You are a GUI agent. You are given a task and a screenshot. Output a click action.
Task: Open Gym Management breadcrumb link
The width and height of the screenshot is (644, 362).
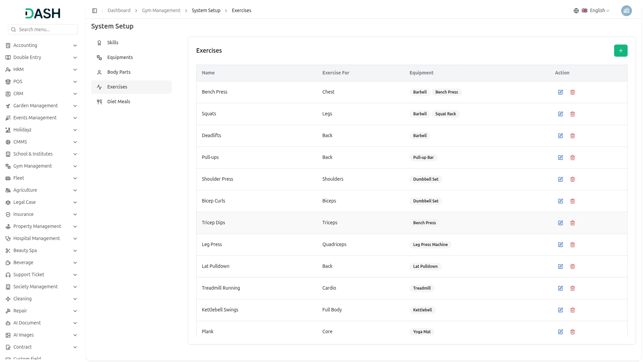coord(161,11)
